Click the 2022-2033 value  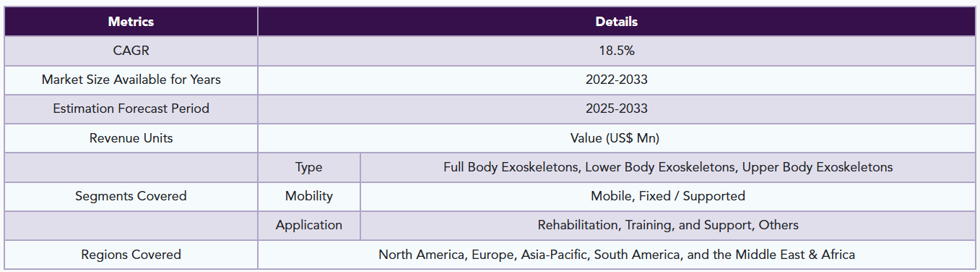point(616,80)
